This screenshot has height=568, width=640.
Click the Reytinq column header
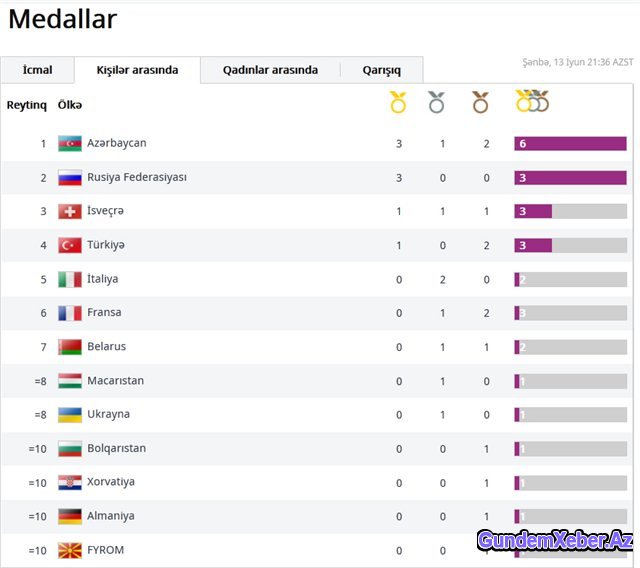[x=27, y=105]
